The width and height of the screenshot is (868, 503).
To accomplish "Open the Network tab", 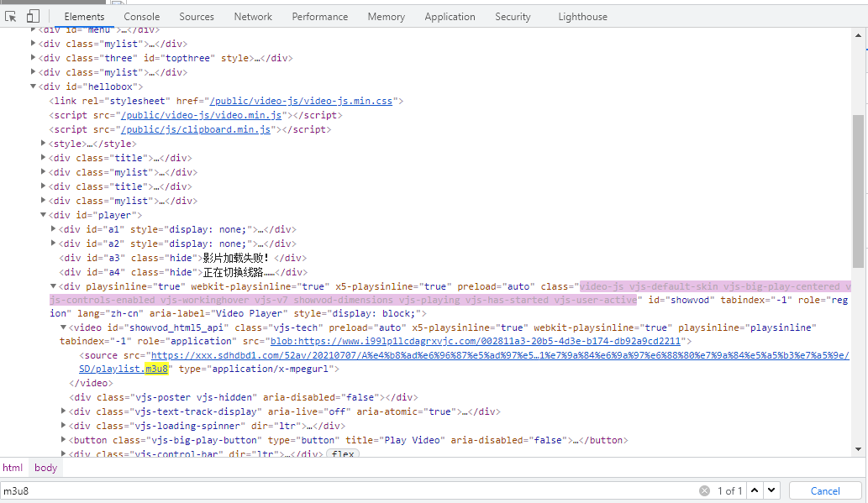I will (x=253, y=17).
